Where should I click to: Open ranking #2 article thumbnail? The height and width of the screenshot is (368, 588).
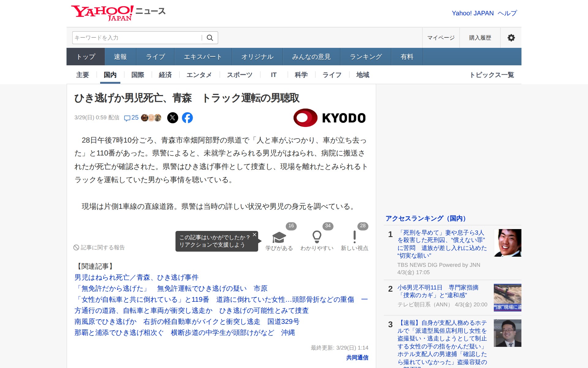[507, 297]
